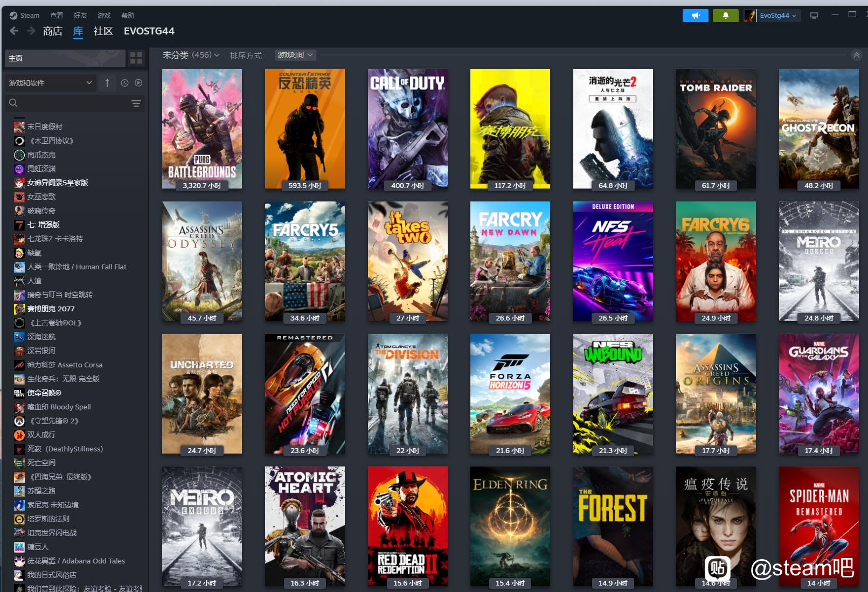Switch to Big Picture mode monitor icon
This screenshot has width=868, height=592.
pos(814,16)
